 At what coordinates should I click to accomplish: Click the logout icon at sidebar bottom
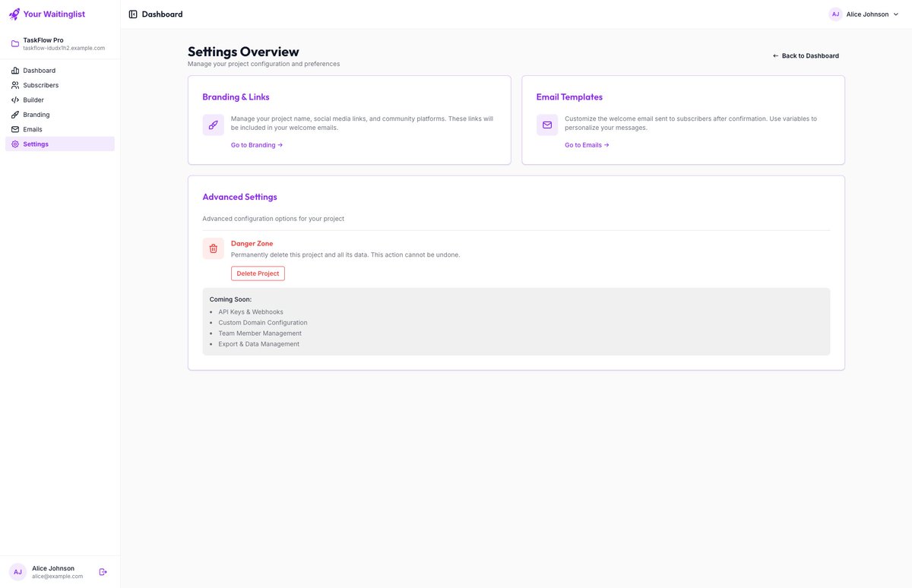103,571
